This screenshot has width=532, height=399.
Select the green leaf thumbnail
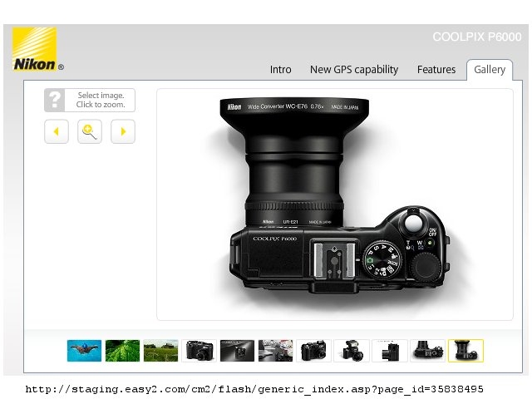[122, 351]
